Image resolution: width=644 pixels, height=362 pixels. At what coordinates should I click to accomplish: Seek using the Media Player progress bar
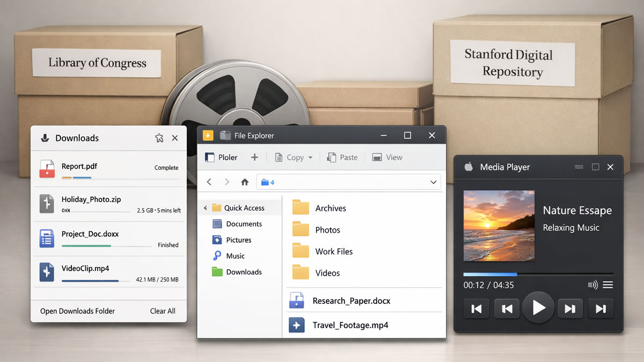coord(538,274)
